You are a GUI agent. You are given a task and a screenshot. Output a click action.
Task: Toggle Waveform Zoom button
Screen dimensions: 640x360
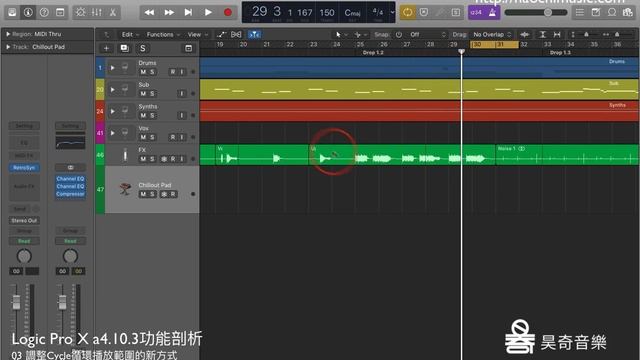(x=525, y=35)
